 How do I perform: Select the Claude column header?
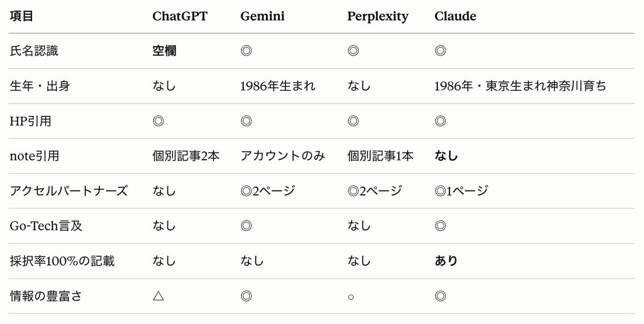tap(455, 16)
